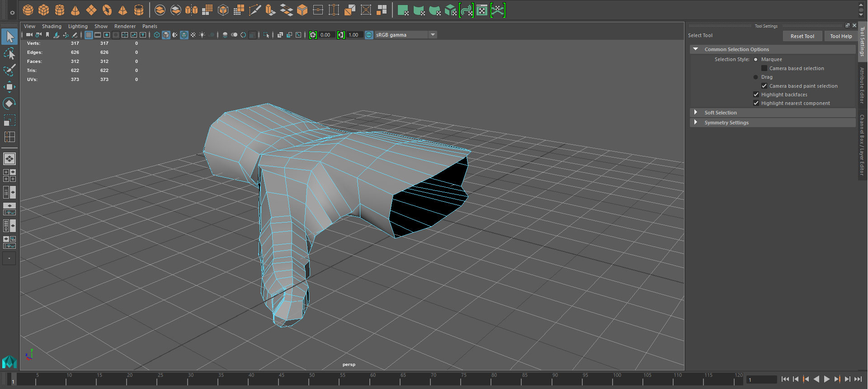Activate the Paint Selection tool
The image size is (868, 389).
coord(9,70)
